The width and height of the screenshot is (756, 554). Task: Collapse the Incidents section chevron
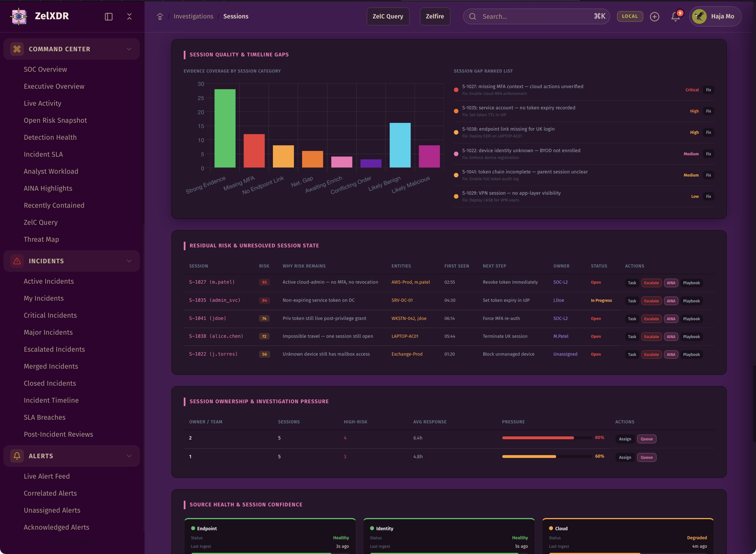tap(129, 261)
